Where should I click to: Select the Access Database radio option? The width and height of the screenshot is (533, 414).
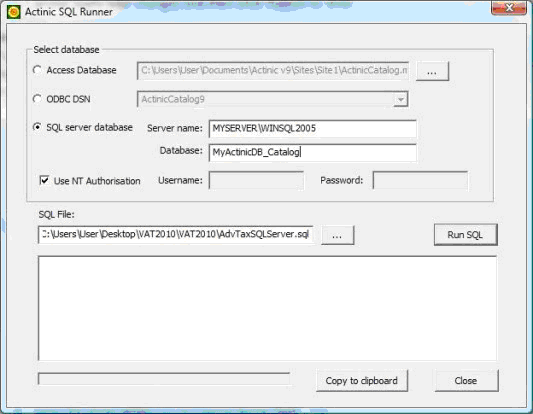[37, 70]
